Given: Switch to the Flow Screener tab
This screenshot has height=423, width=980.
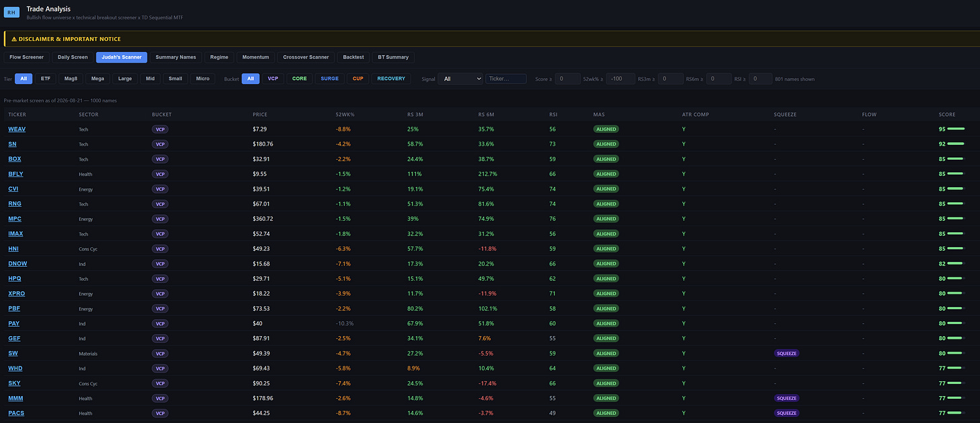Looking at the screenshot, I should coord(26,57).
